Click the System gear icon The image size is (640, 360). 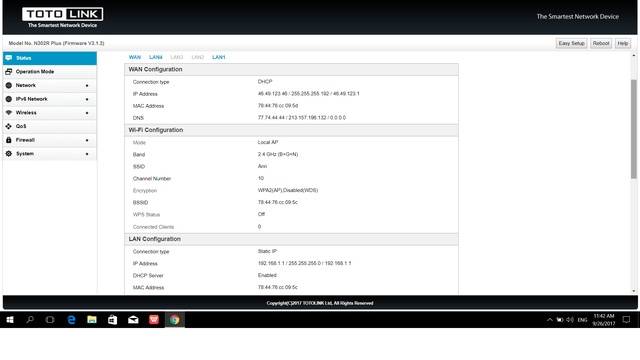click(9, 153)
